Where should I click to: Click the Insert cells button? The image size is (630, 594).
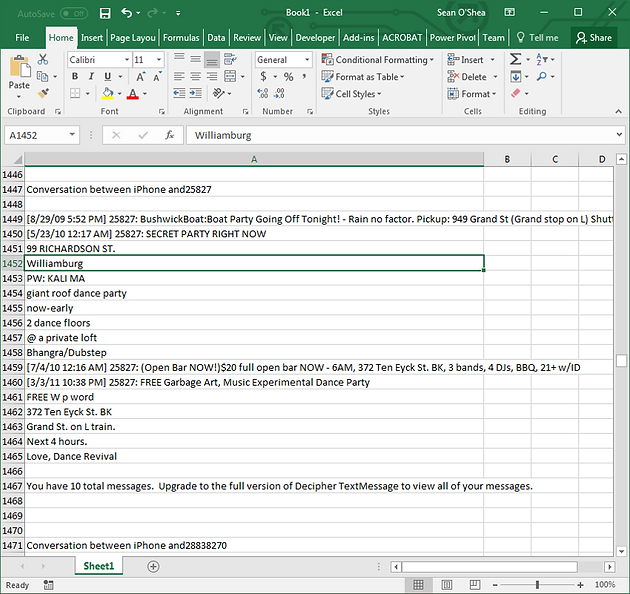tap(471, 59)
